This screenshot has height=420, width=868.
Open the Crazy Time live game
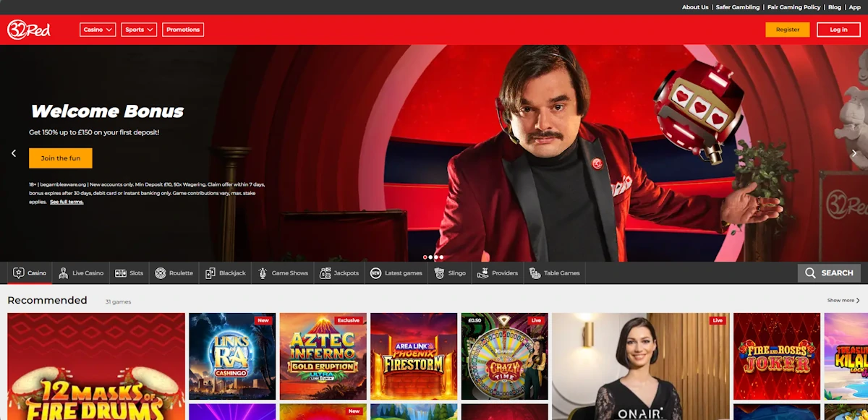click(505, 356)
